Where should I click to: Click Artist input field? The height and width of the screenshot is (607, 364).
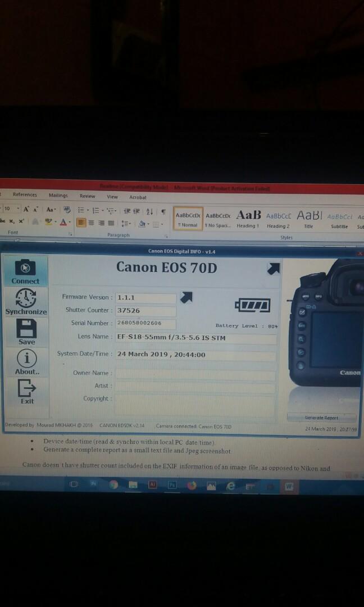(x=195, y=387)
